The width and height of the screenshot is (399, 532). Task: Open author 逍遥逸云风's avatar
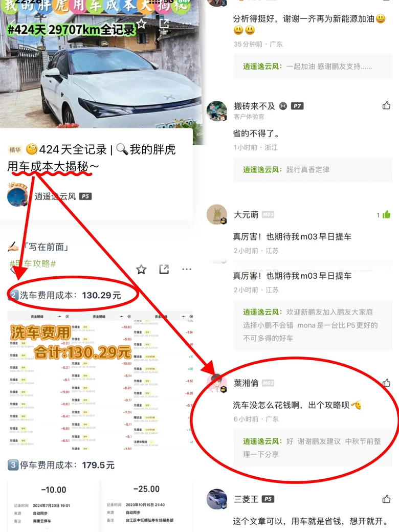17,194
